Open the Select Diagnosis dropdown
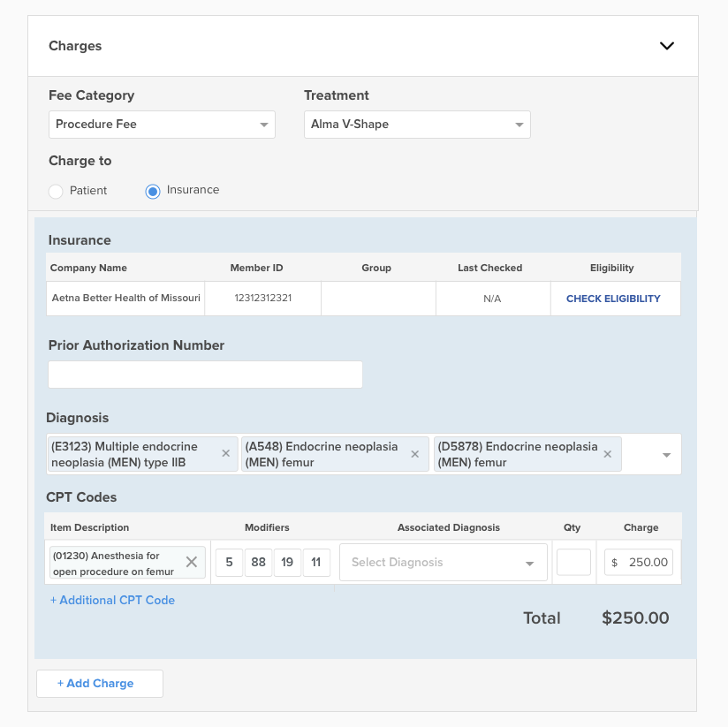The height and width of the screenshot is (727, 728). coord(444,562)
